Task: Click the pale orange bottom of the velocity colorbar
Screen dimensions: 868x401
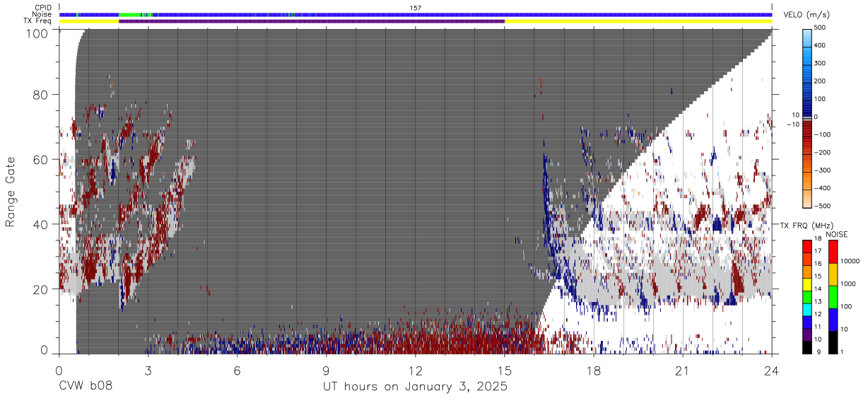Action: 807,198
